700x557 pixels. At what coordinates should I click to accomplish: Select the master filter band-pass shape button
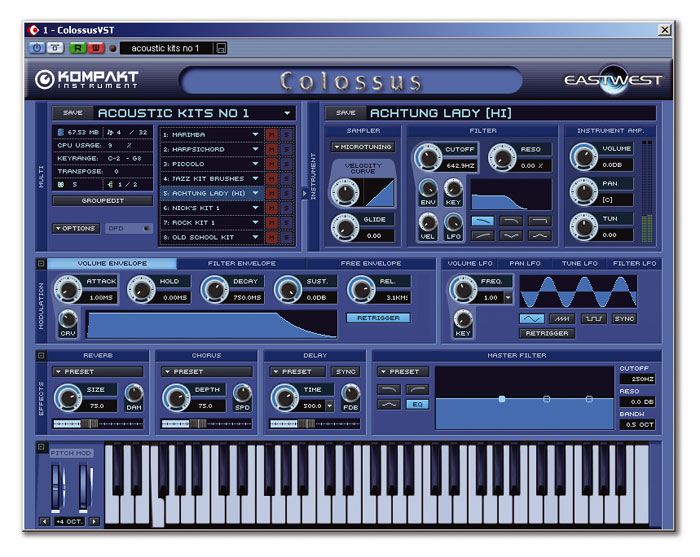pyautogui.click(x=389, y=404)
